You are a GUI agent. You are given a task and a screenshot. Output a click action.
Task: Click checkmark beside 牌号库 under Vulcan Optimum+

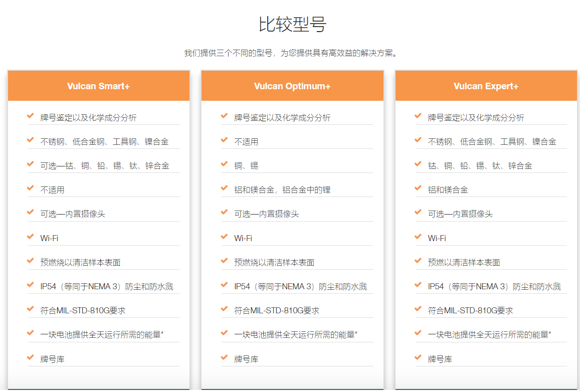[x=224, y=357]
